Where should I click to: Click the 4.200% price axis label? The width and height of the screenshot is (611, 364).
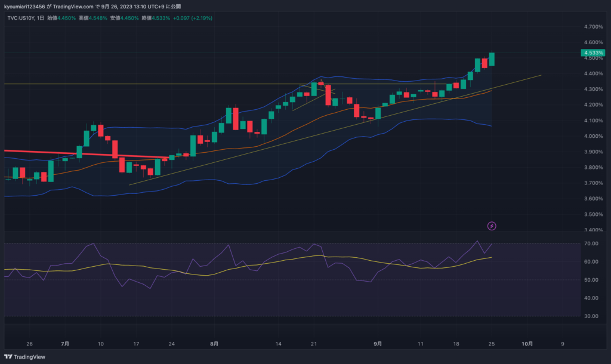click(x=593, y=105)
